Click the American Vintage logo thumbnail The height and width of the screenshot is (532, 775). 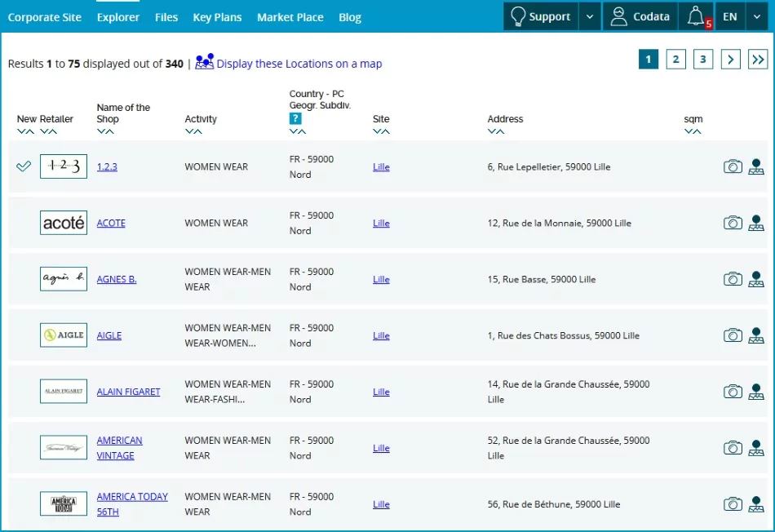click(64, 448)
